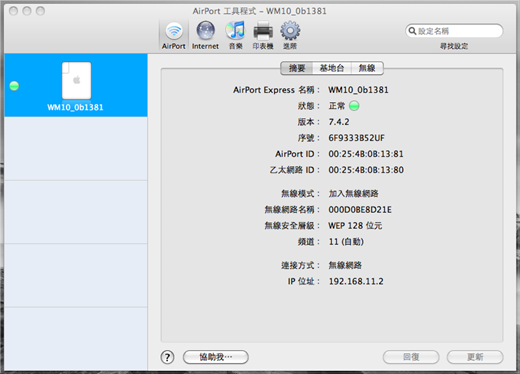The height and width of the screenshot is (374, 520).
Task: Click the first empty row in device sidebar
Action: click(x=76, y=149)
